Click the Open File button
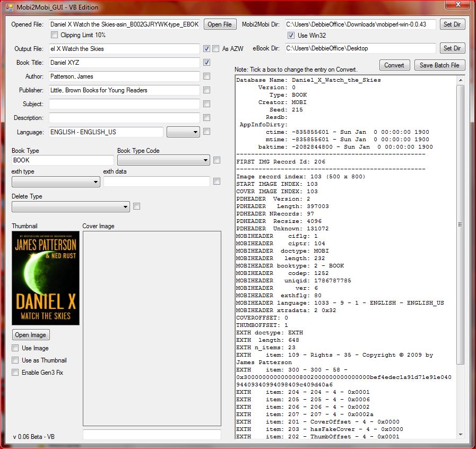 point(219,24)
